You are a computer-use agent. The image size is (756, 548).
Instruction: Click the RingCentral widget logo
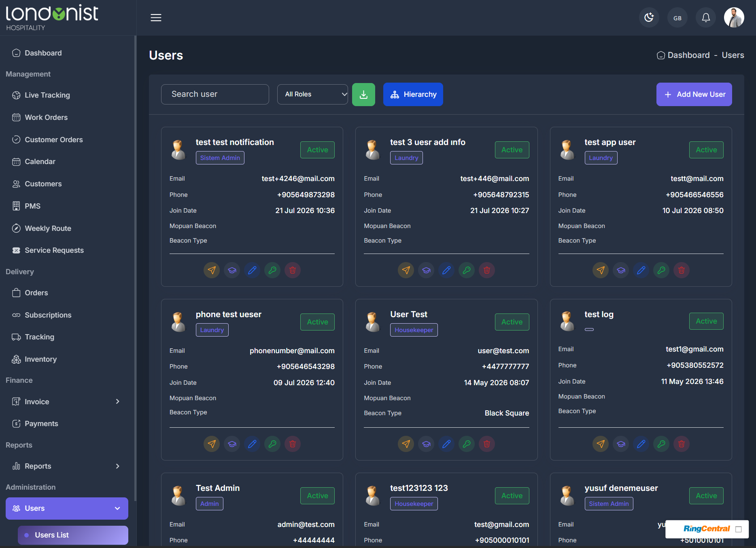(706, 529)
